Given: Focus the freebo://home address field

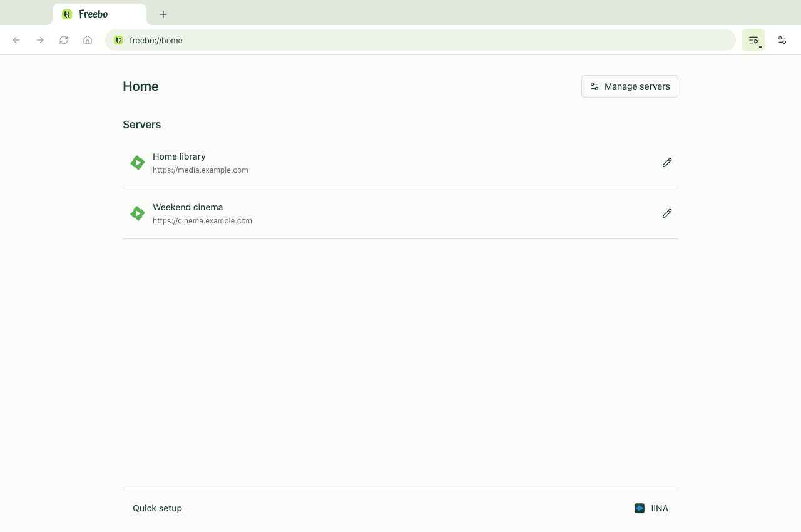Looking at the screenshot, I should [421, 40].
